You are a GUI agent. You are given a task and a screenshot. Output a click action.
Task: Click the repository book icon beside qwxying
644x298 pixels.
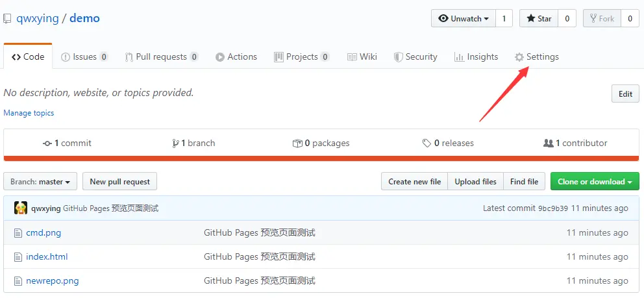(7, 19)
